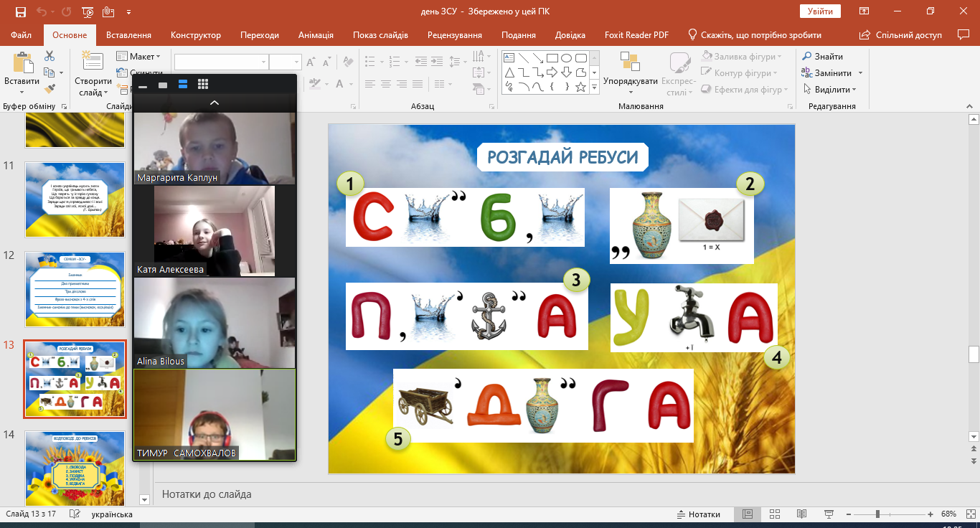980x528 pixels.
Task: Justify the paragraph text
Action: [419, 84]
